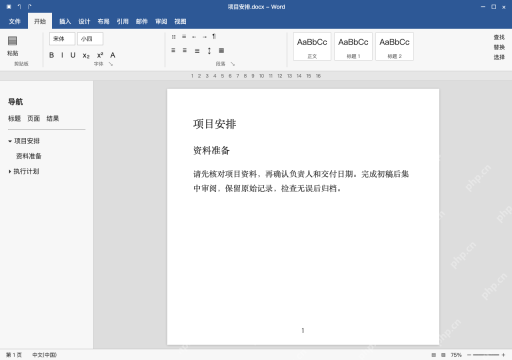This screenshot has height=360, width=512.
Task: Click the page number 1 in footer
Action: click(x=303, y=330)
